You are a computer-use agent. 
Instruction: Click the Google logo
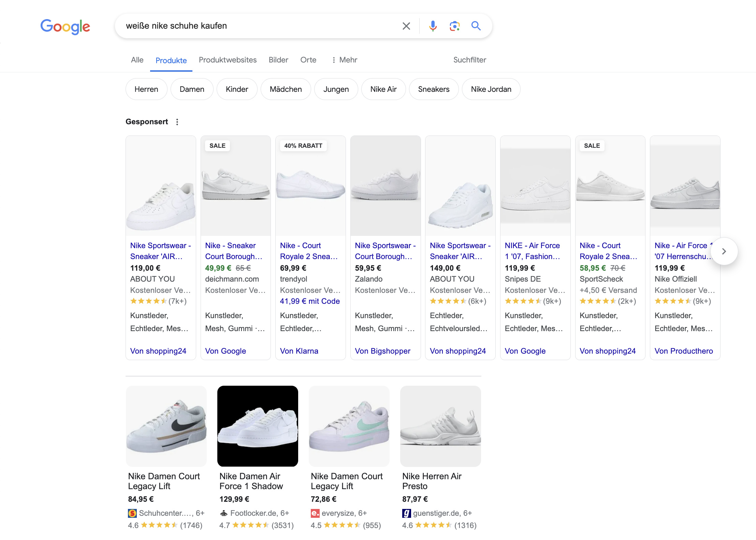[65, 27]
